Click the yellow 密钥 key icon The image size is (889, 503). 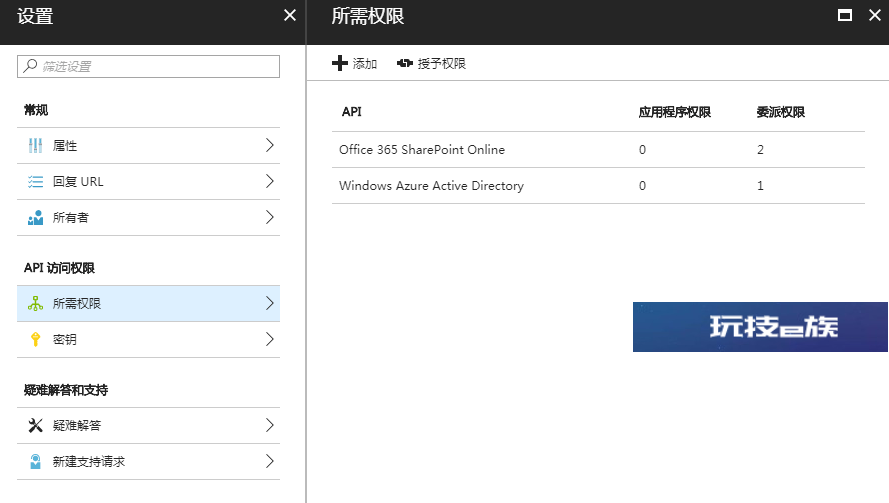click(35, 339)
